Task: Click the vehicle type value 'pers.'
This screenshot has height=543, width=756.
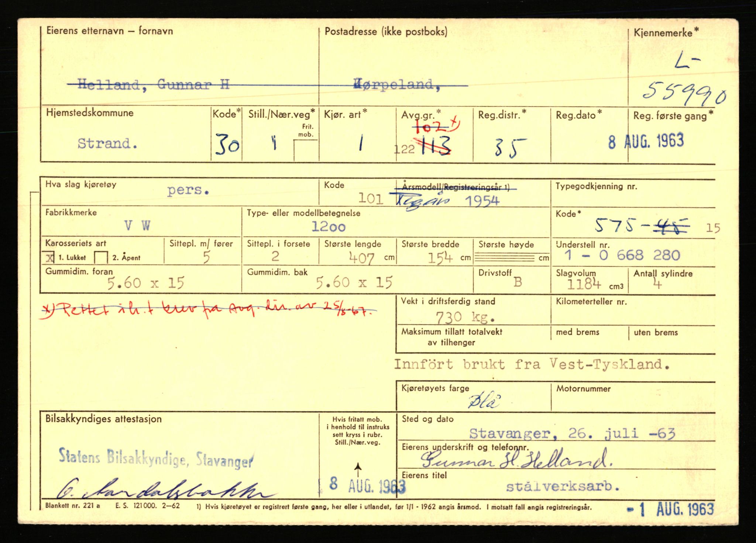Action: (188, 190)
